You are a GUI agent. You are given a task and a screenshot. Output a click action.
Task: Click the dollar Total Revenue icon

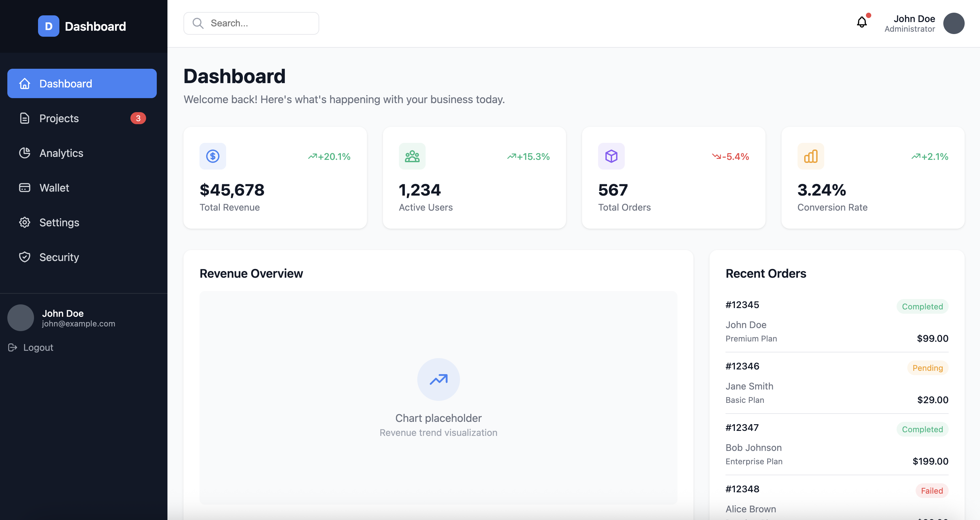click(213, 156)
